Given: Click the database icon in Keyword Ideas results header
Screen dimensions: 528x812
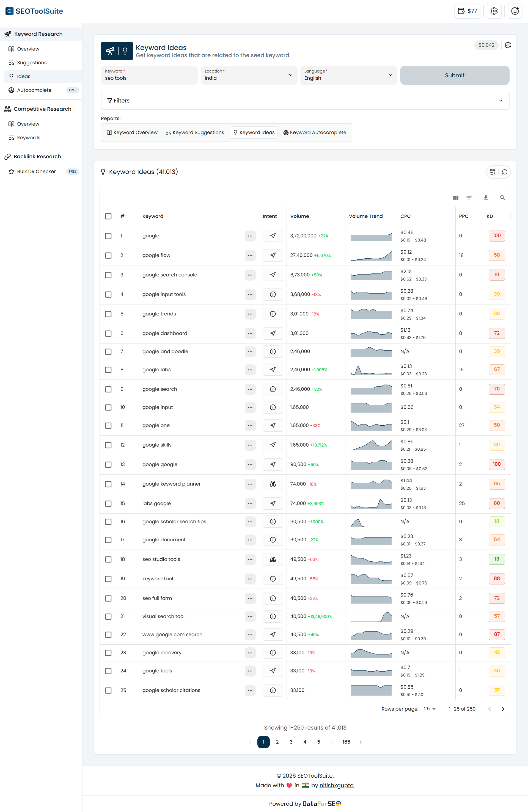Looking at the screenshot, I should point(492,172).
